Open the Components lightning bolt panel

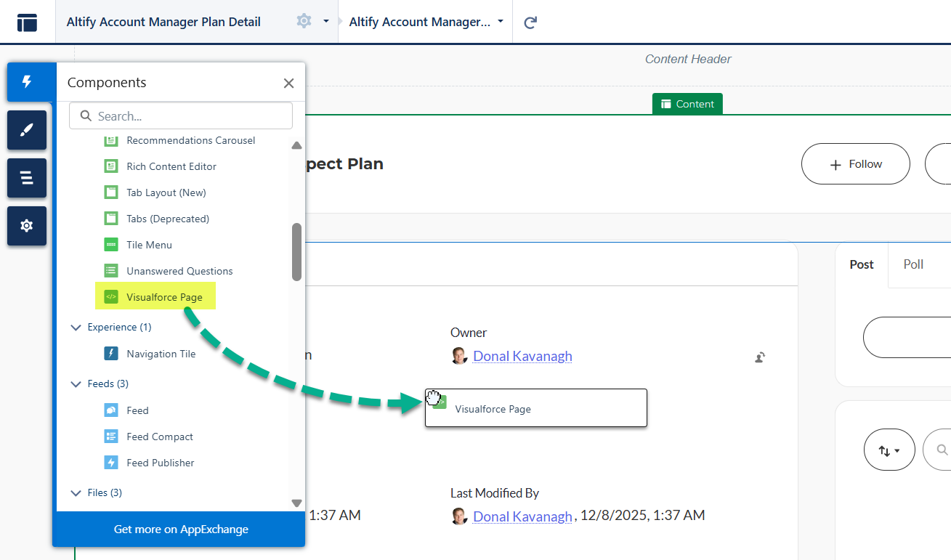tap(27, 82)
